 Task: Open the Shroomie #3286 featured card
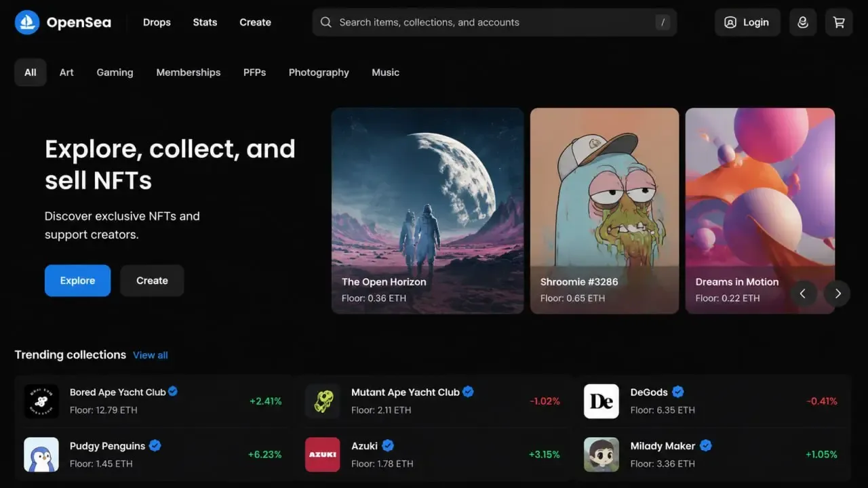click(604, 211)
